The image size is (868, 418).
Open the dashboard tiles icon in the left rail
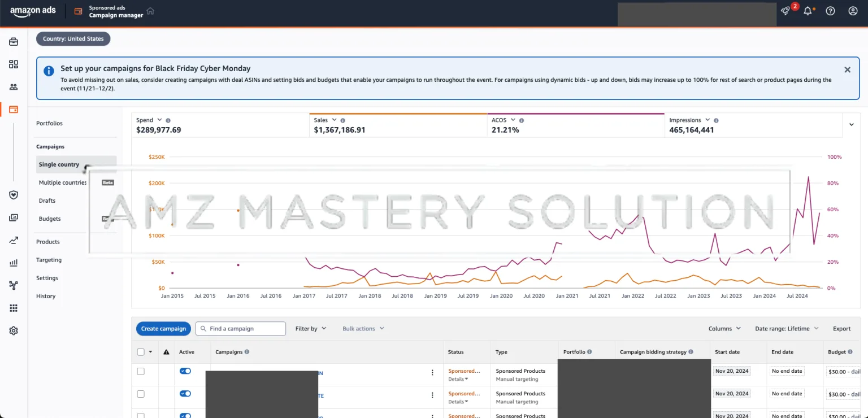coord(14,64)
